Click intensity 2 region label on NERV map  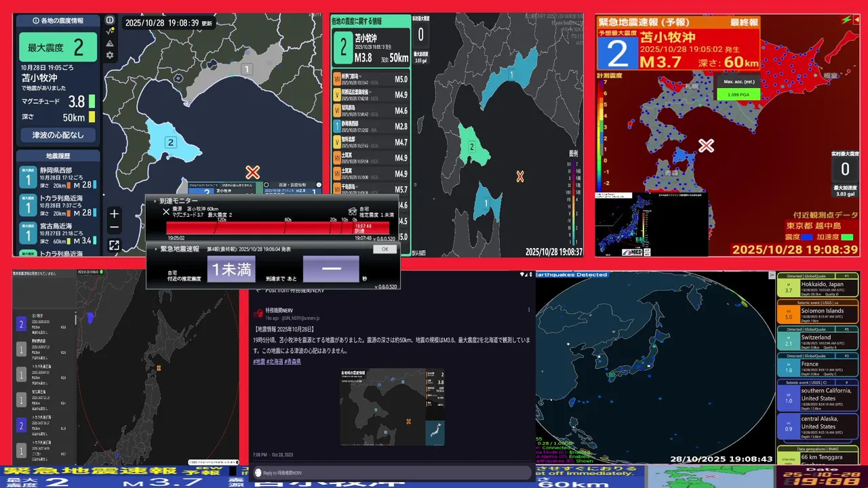(x=171, y=142)
